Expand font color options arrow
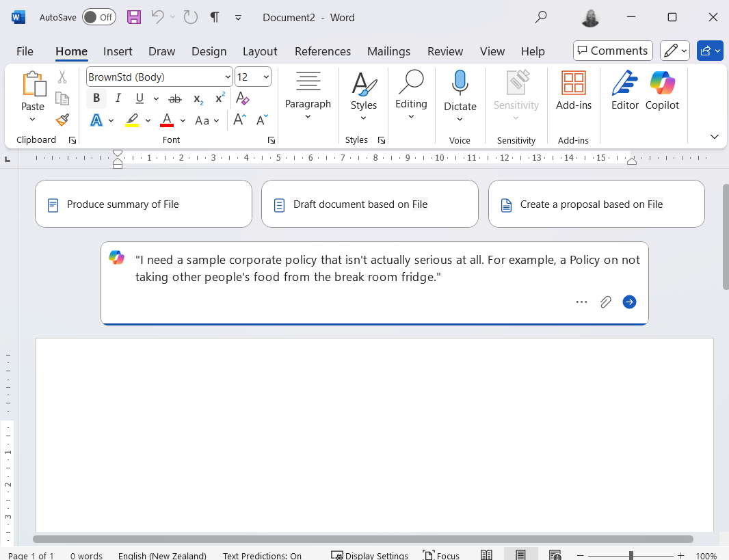 tap(182, 120)
